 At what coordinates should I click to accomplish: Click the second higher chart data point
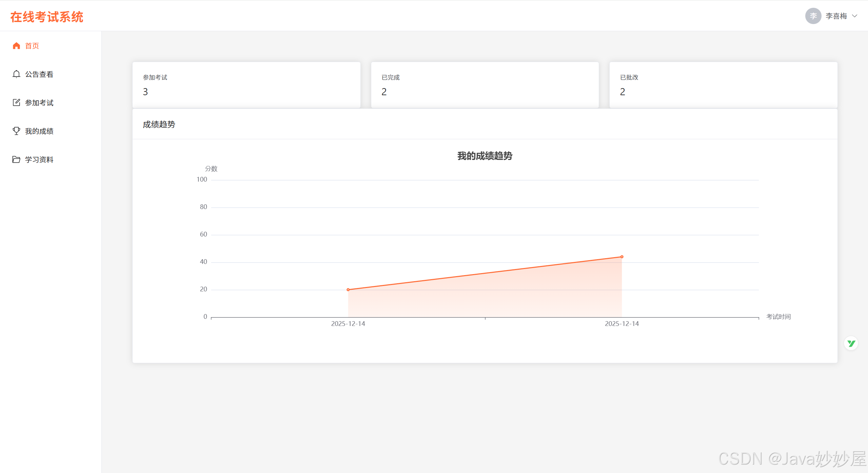pos(622,257)
